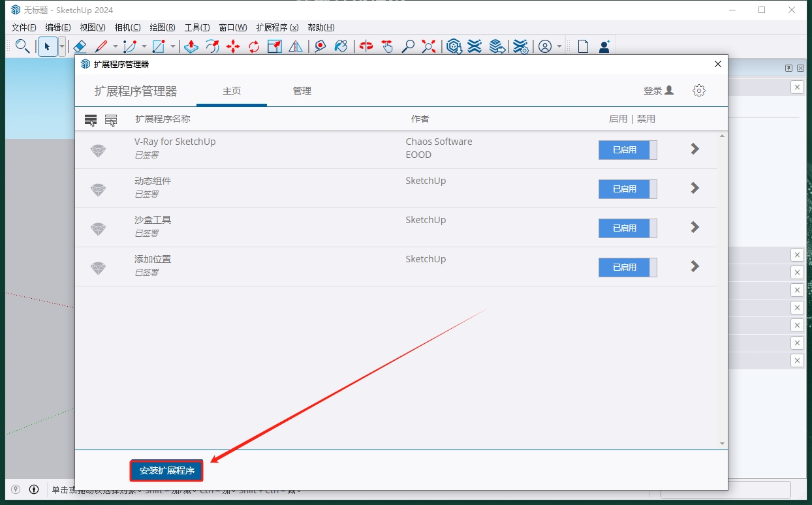Pick the Eraser tool

(x=80, y=46)
